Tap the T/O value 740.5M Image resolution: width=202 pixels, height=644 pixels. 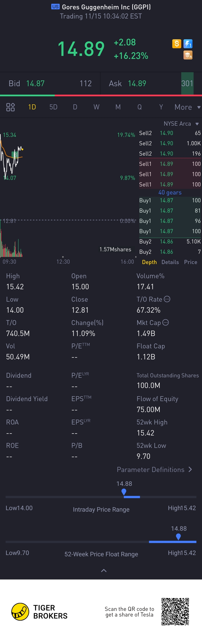coord(18,334)
